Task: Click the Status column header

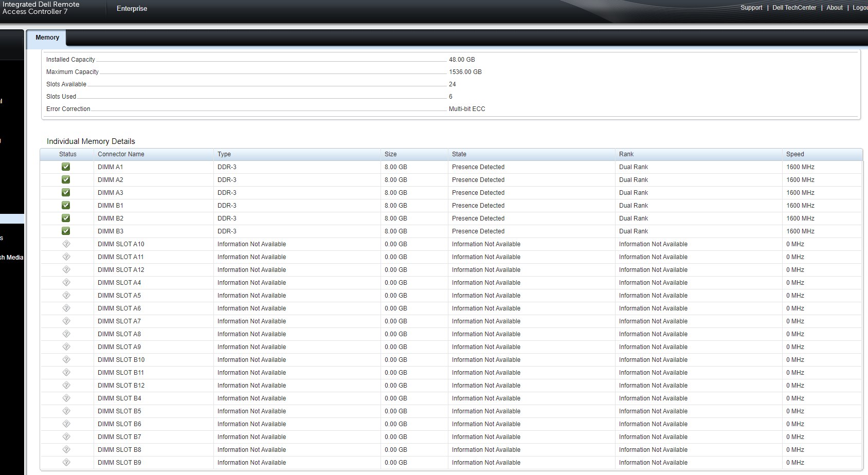Action: pos(67,154)
